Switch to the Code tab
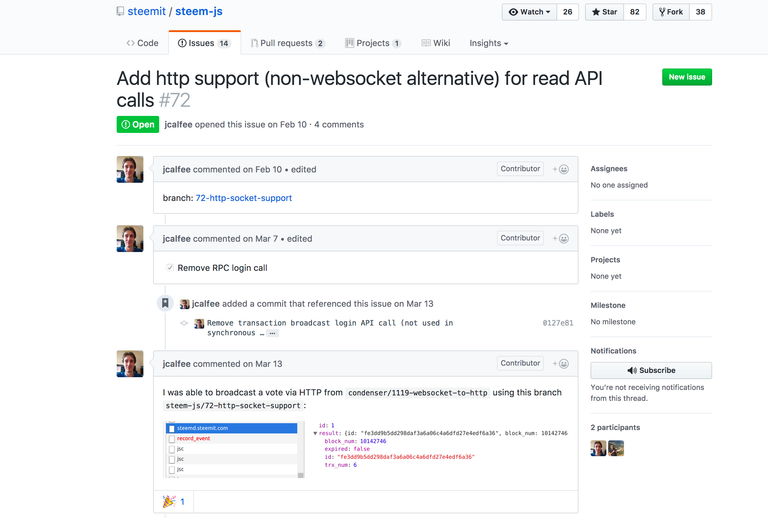768x518 pixels. (143, 43)
